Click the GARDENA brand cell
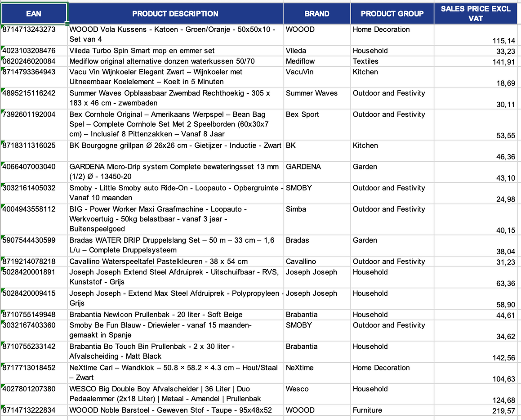Viewport: 521px width, 420px height. click(x=317, y=172)
